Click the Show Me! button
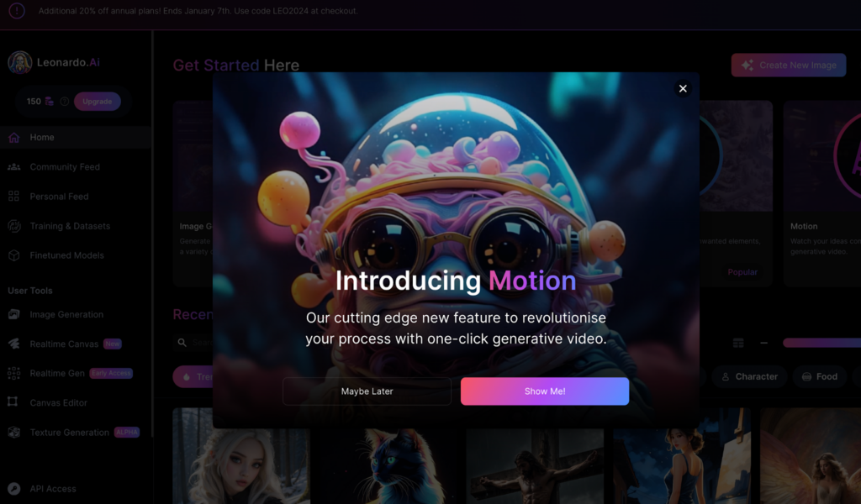 [x=545, y=391]
